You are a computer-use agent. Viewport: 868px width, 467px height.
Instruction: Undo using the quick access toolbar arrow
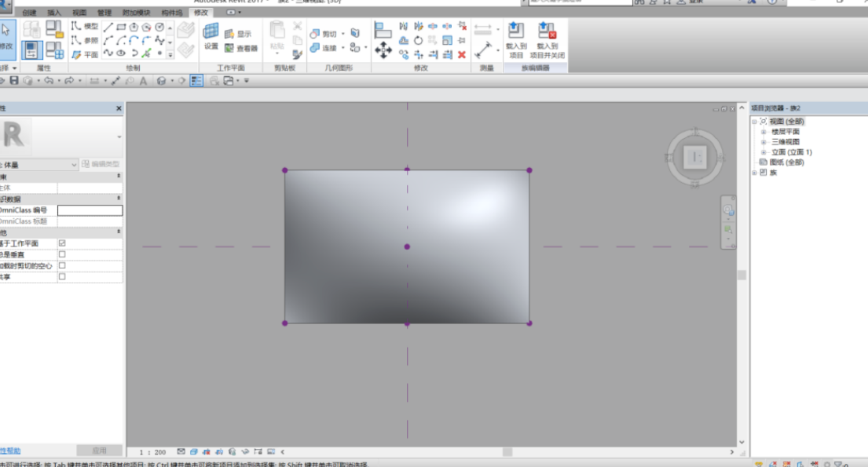click(49, 81)
